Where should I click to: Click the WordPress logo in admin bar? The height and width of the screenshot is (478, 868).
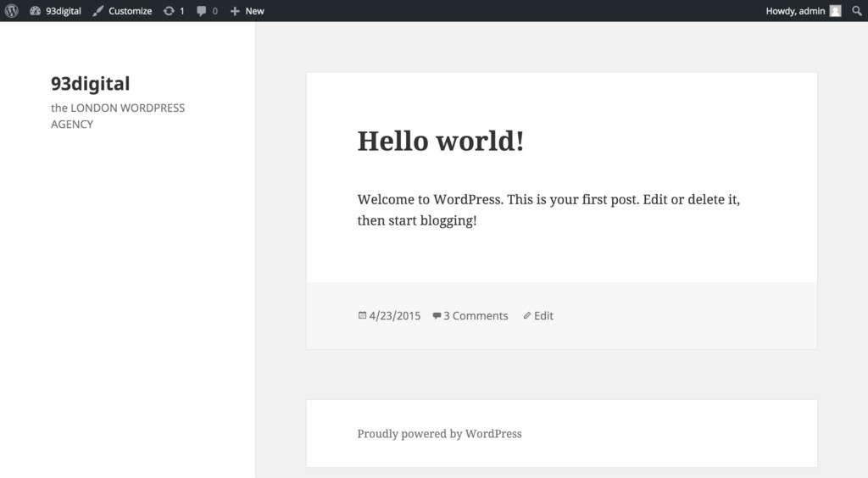point(12,11)
